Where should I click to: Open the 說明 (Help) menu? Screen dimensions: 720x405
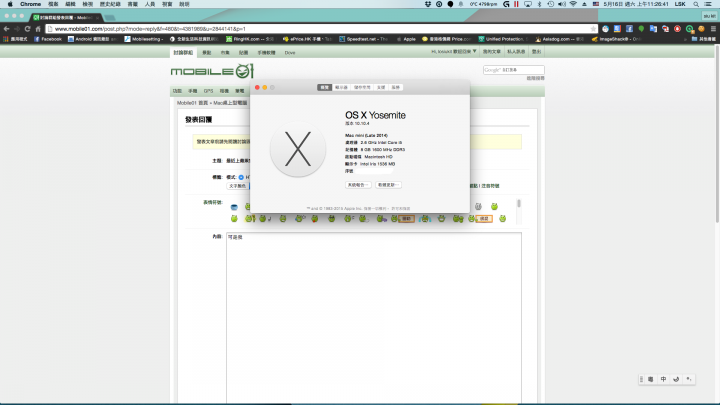point(184,4)
